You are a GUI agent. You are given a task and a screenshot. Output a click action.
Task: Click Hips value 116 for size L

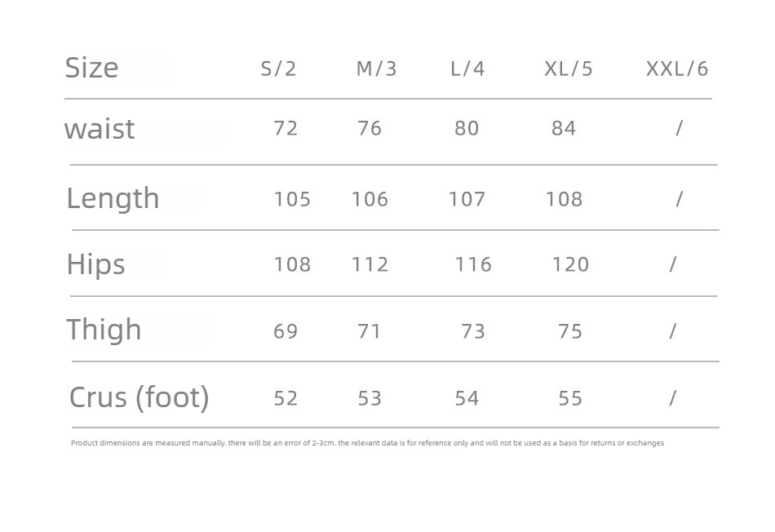click(x=473, y=264)
